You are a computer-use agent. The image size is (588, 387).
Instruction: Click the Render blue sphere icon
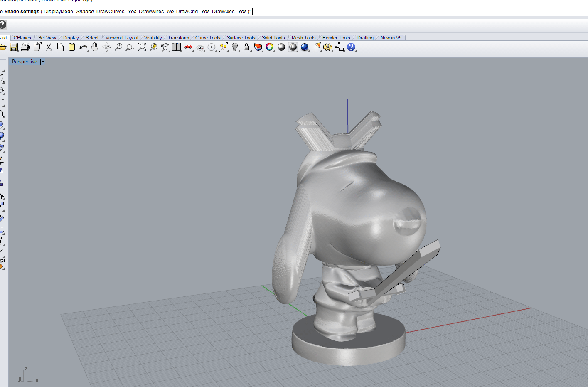tap(305, 47)
